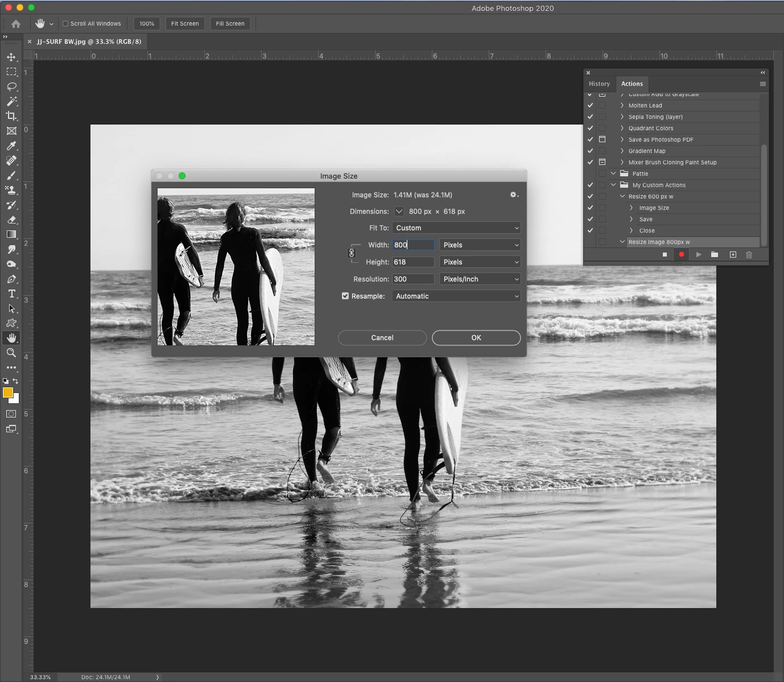The image size is (784, 682).
Task: Open the Dimensions units chevron dropdown
Action: point(399,211)
